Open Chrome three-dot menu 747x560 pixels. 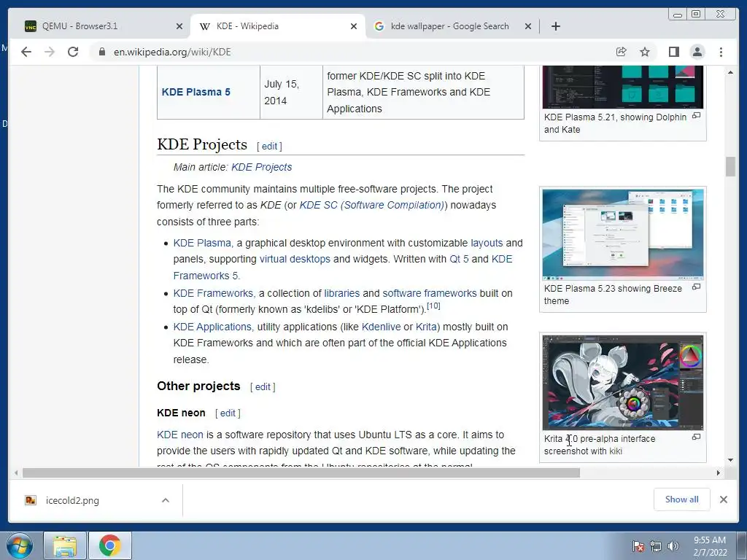(x=721, y=52)
